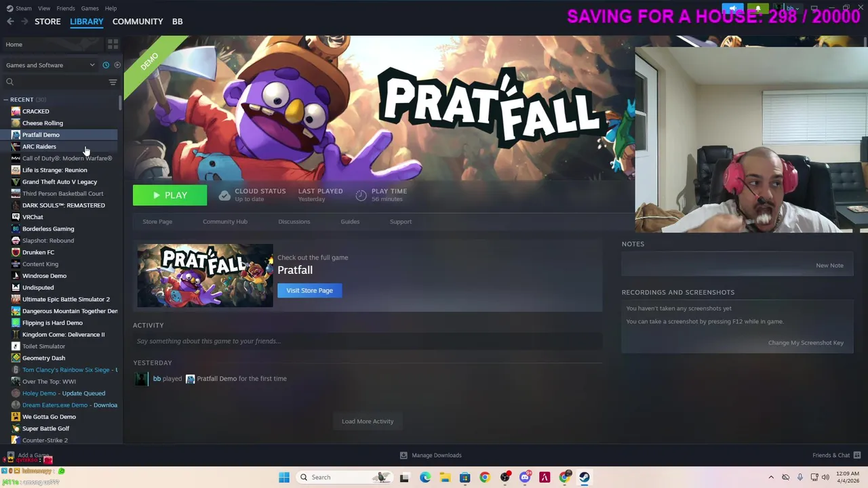868x488 pixels.
Task: Click the cloud status checkmark icon
Action: coord(224,195)
